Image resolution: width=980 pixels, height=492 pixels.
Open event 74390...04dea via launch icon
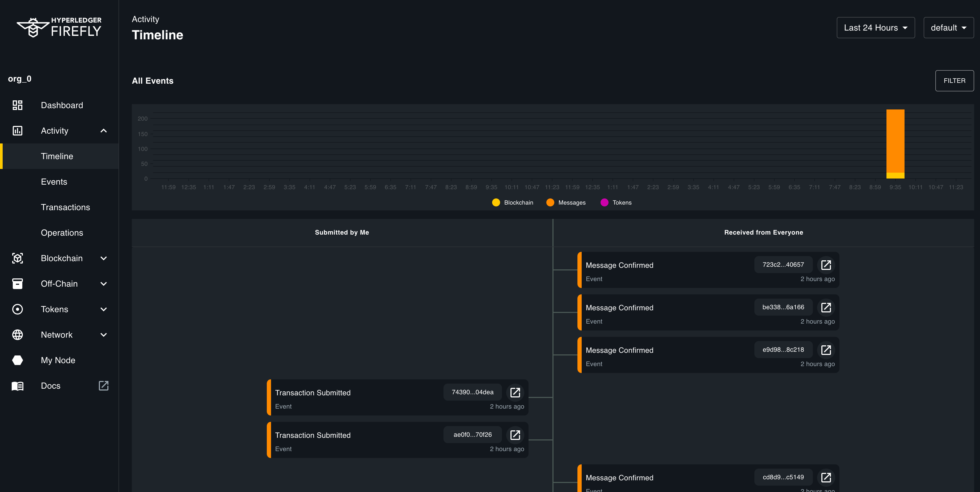[515, 392]
